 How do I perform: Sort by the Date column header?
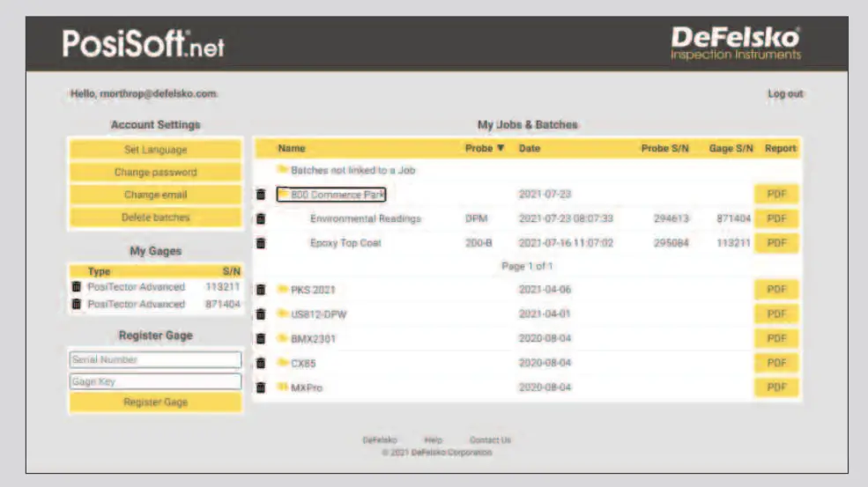click(x=530, y=148)
